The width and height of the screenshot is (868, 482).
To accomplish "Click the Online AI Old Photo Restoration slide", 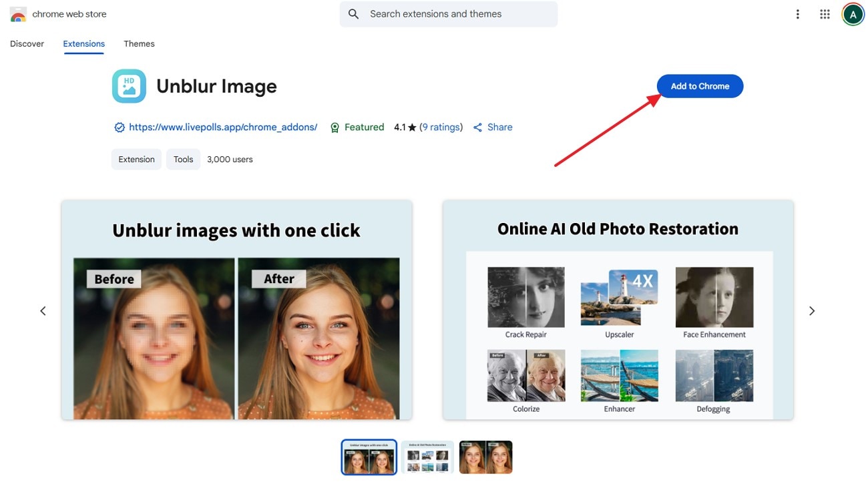I will pos(618,310).
